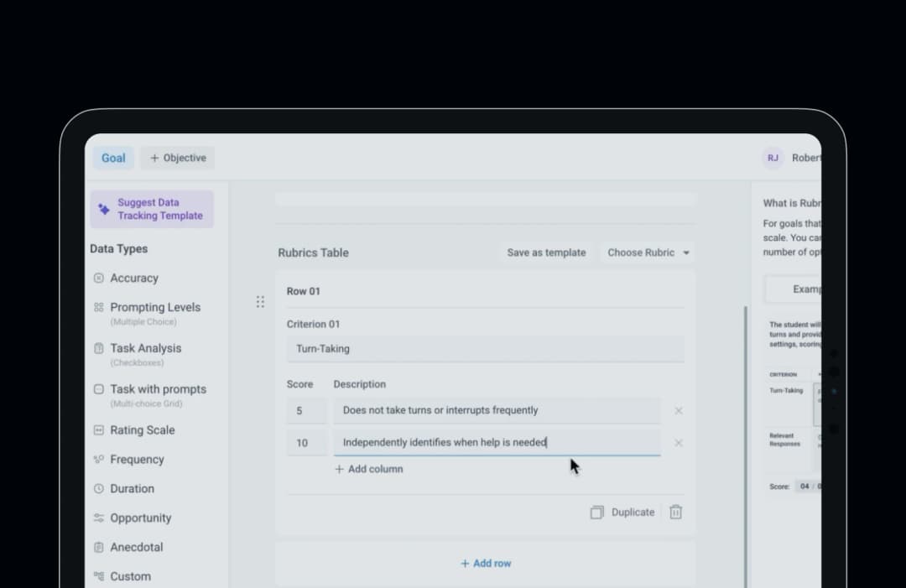Screen dimensions: 906x588
Task: Open the Goal tab
Action: click(113, 158)
